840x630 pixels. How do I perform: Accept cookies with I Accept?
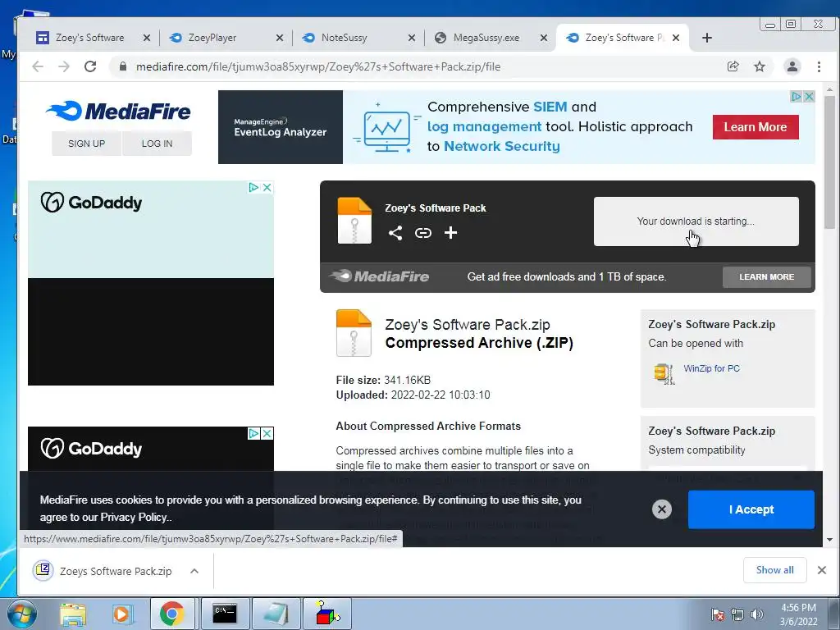pos(751,509)
